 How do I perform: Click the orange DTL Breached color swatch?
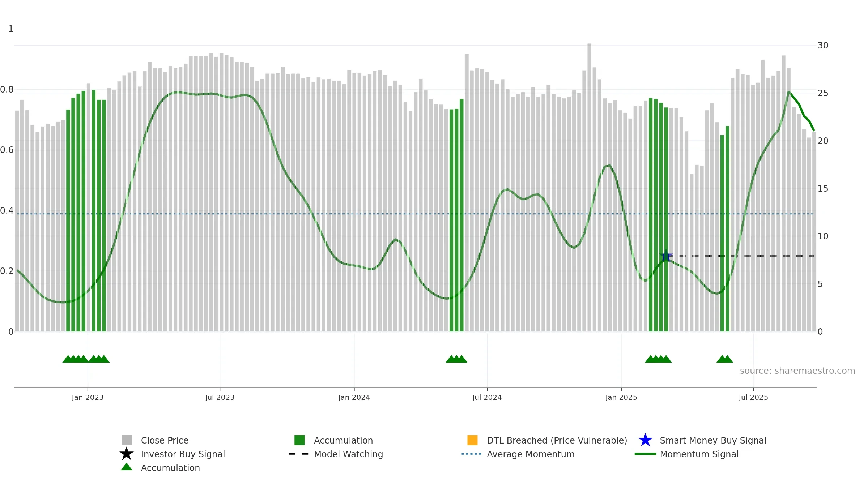(x=472, y=440)
